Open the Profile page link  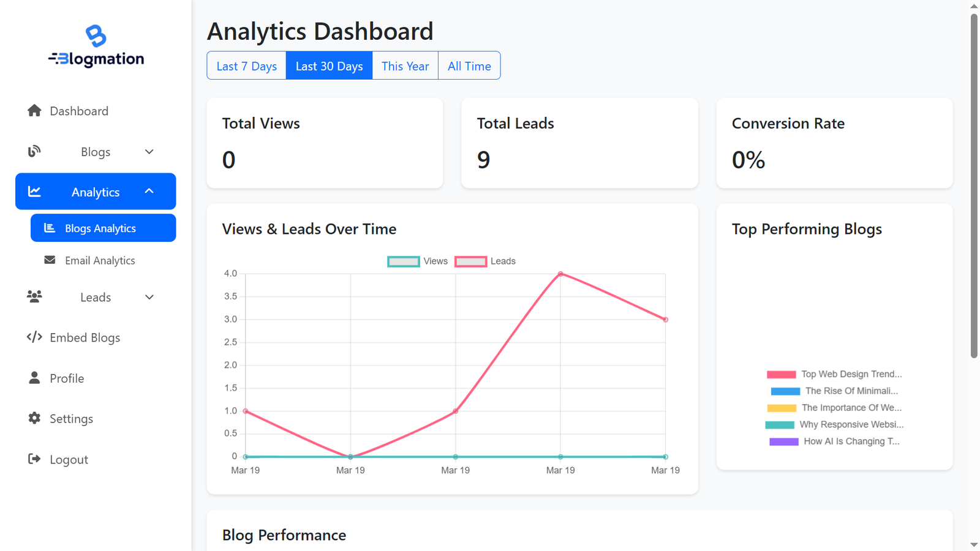click(x=66, y=378)
